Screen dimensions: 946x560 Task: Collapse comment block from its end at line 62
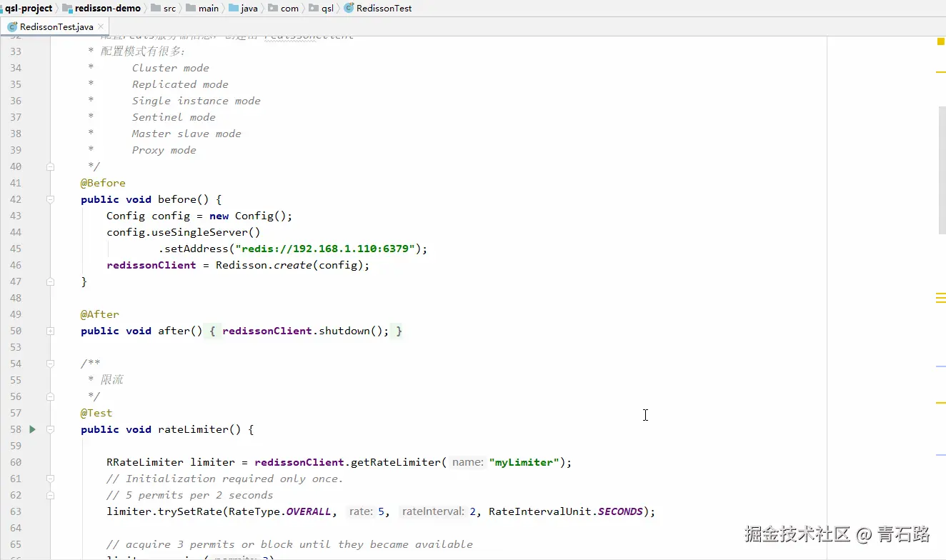click(51, 495)
